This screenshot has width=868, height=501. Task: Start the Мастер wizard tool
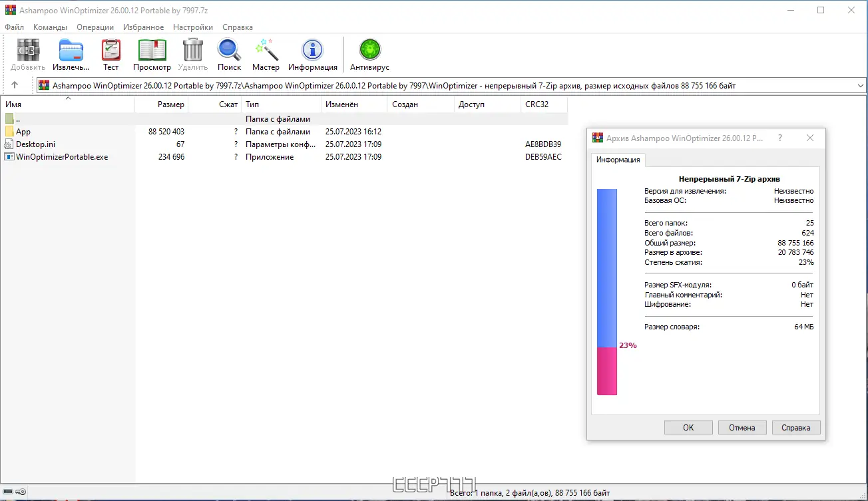click(266, 50)
